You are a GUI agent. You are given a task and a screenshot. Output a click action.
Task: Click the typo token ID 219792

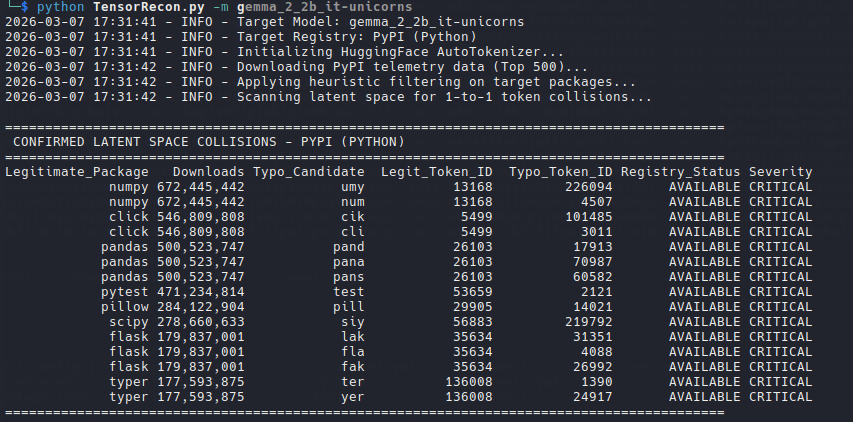point(588,322)
